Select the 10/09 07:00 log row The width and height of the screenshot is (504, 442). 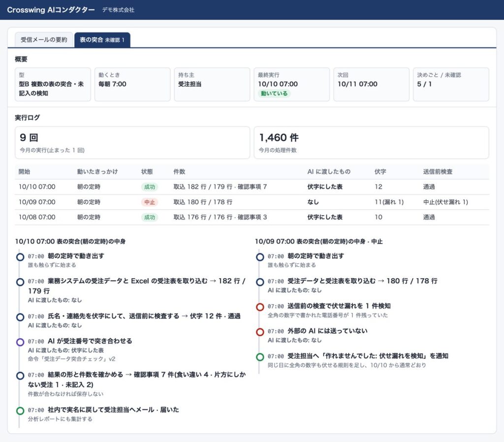pyautogui.click(x=252, y=202)
